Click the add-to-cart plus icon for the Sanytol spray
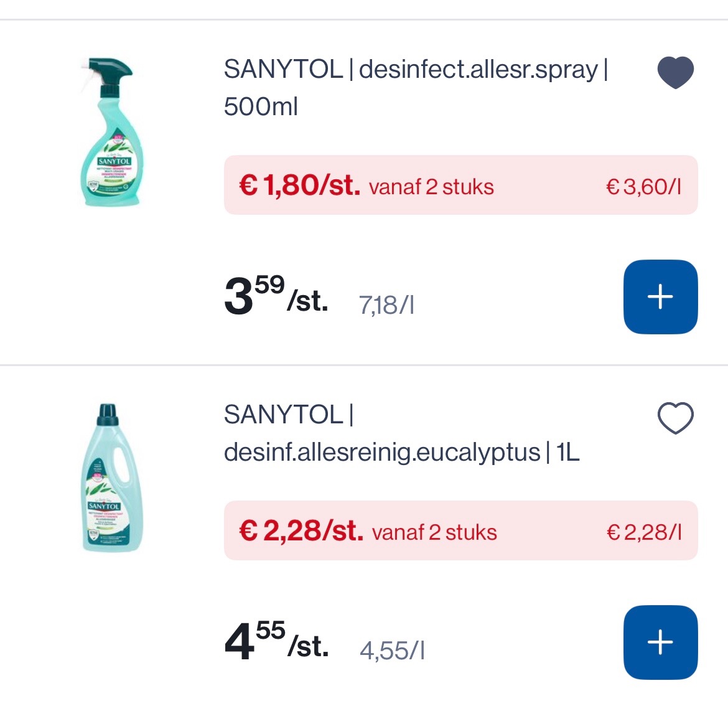Screen dimensions: 728x706 [660, 297]
